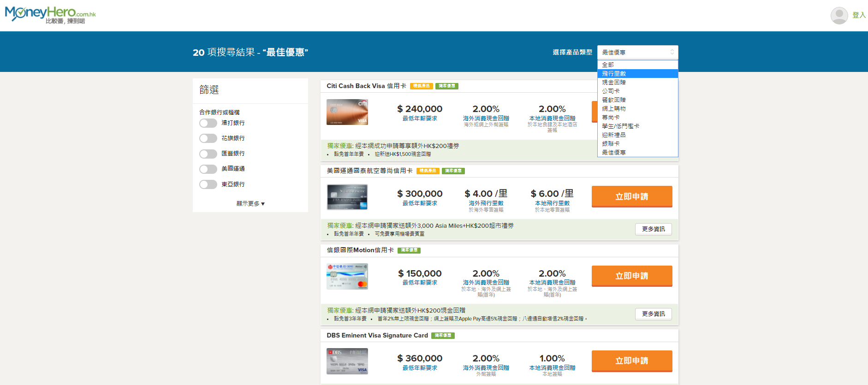Click the green 獨家優惠 badge on Motion card
This screenshot has height=385, width=868.
tap(409, 250)
